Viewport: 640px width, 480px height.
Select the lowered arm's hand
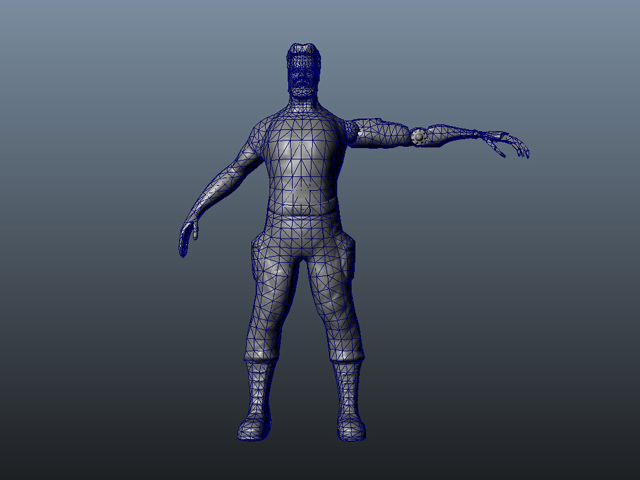pyautogui.click(x=188, y=239)
